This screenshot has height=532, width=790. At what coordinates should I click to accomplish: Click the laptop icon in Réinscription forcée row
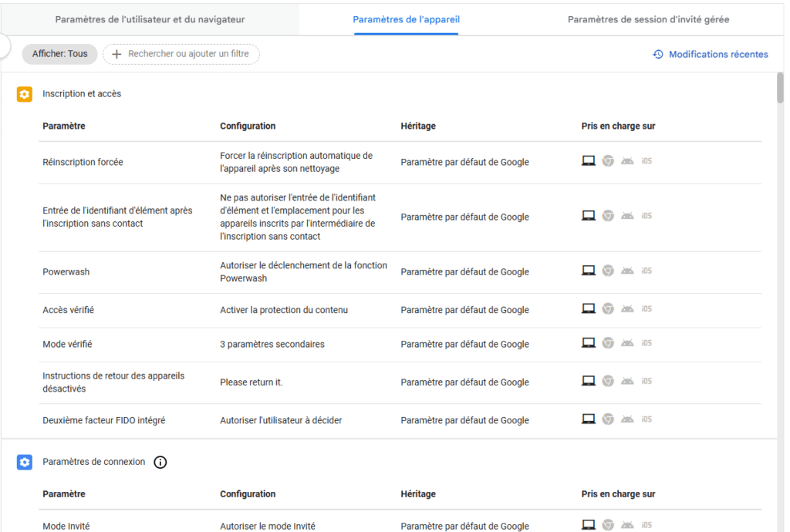[x=588, y=161]
